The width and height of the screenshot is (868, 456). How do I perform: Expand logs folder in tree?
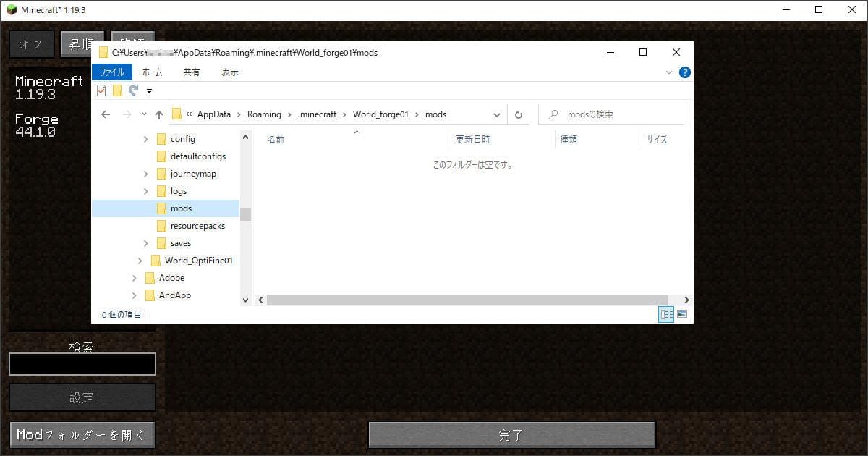pos(145,191)
